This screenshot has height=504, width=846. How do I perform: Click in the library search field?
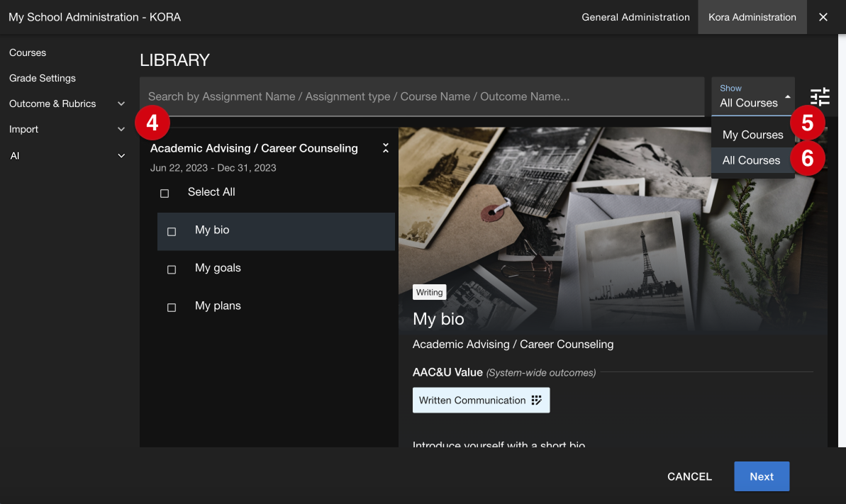[422, 96]
